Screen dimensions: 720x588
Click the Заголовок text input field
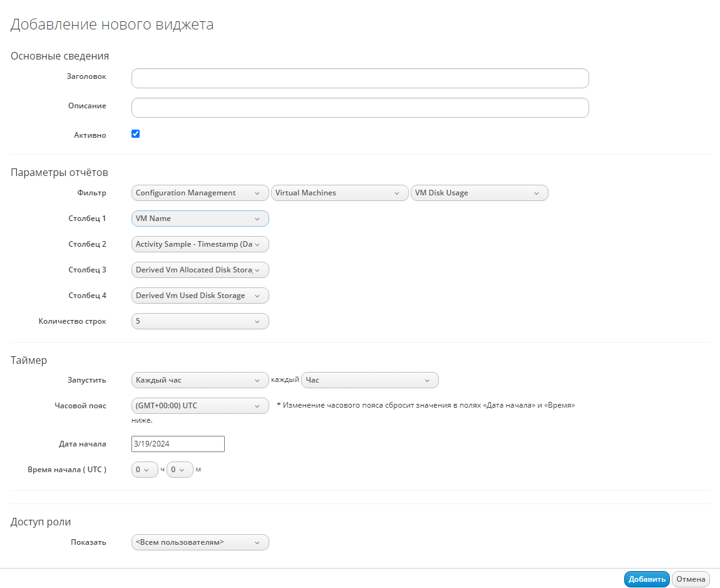tap(360, 78)
